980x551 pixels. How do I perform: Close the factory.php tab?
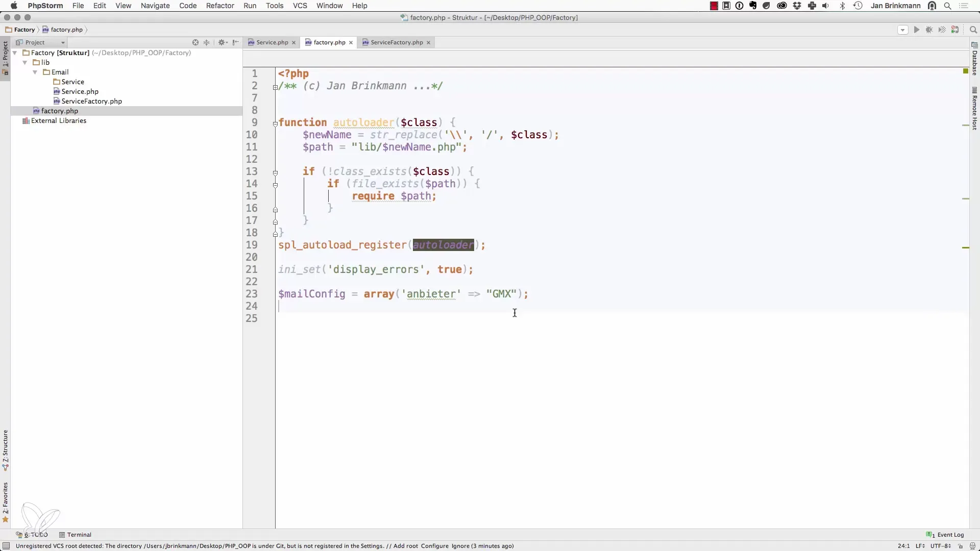(x=351, y=43)
